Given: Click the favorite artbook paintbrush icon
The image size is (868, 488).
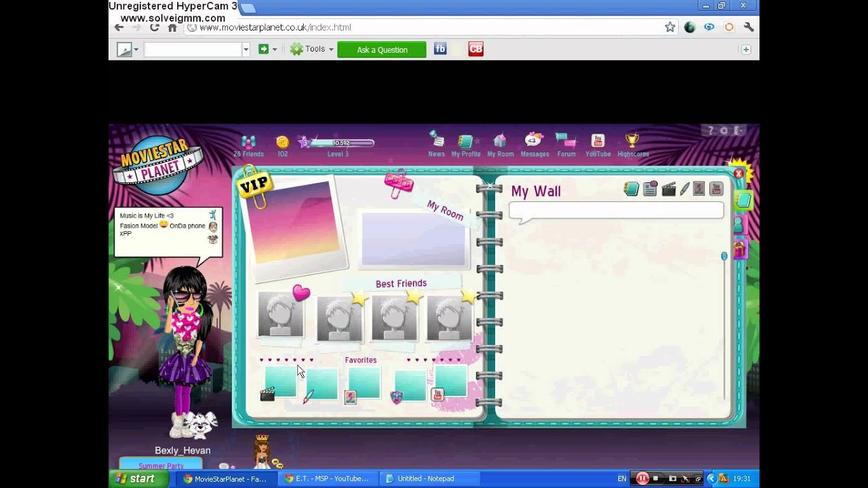Looking at the screenshot, I should point(309,396).
